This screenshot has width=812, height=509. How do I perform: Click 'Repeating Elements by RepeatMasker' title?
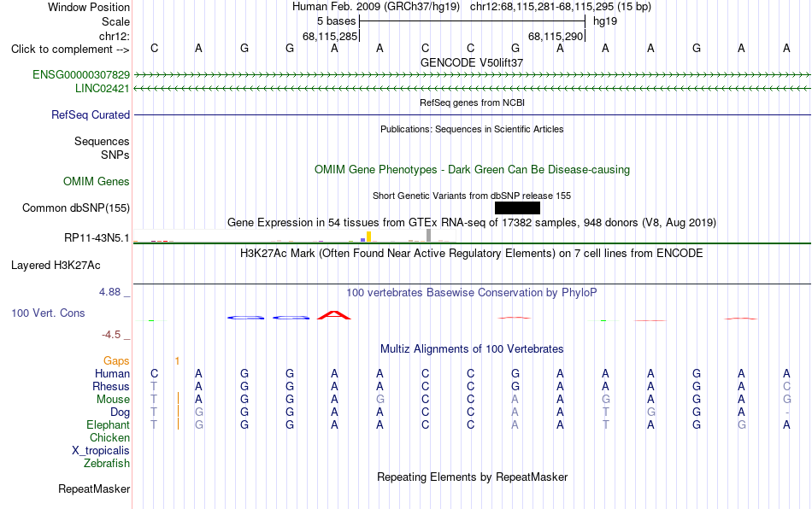(x=472, y=477)
